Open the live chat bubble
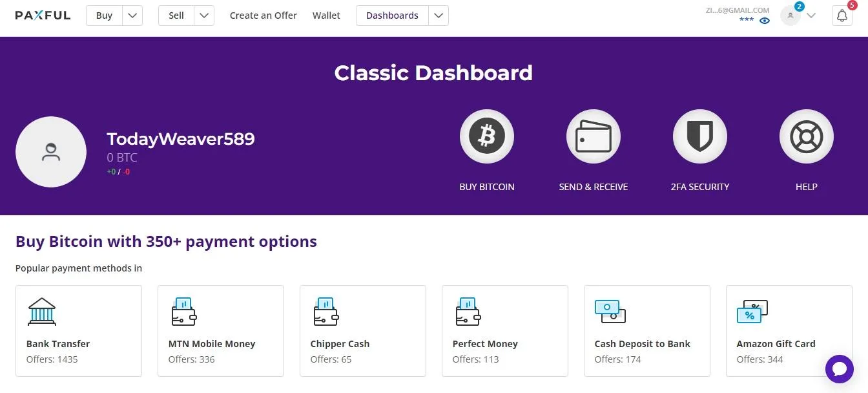This screenshot has height=393, width=868. coord(839,369)
